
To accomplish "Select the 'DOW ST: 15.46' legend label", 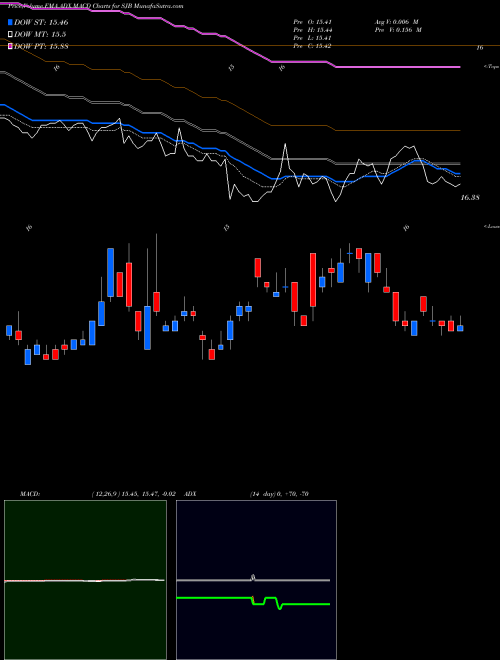I will point(41,22).
